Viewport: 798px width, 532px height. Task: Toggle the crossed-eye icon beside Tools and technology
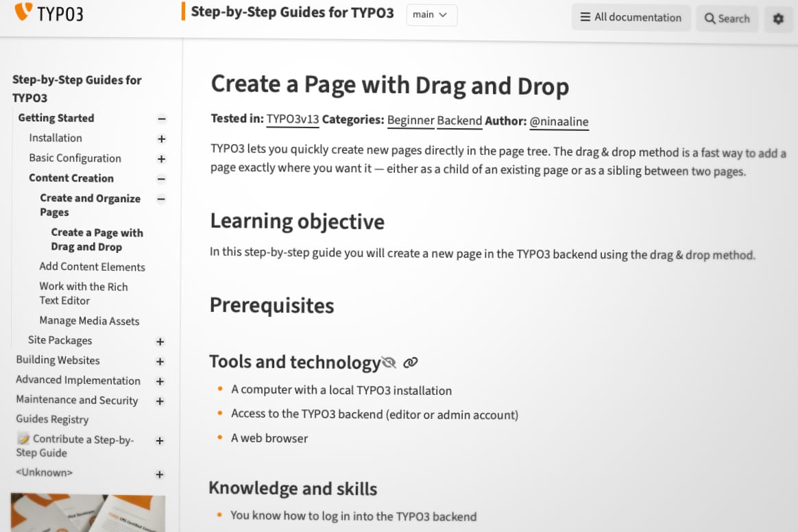point(389,363)
